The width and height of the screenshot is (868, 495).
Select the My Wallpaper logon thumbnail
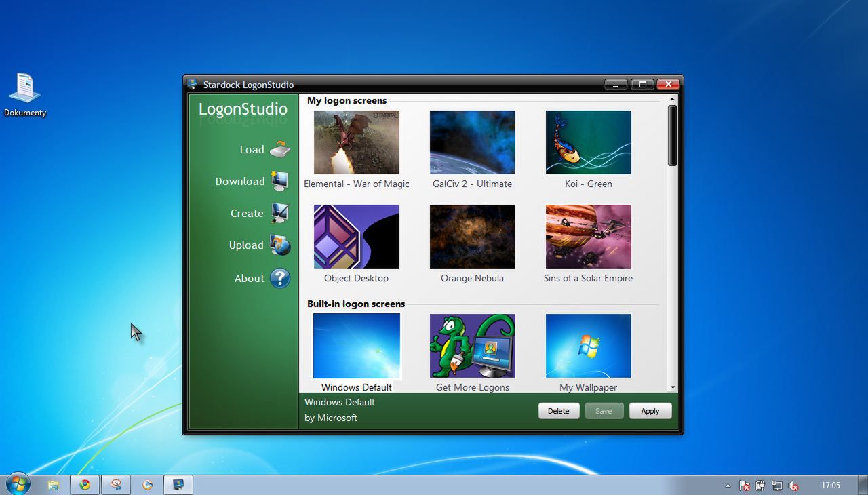[589, 346]
